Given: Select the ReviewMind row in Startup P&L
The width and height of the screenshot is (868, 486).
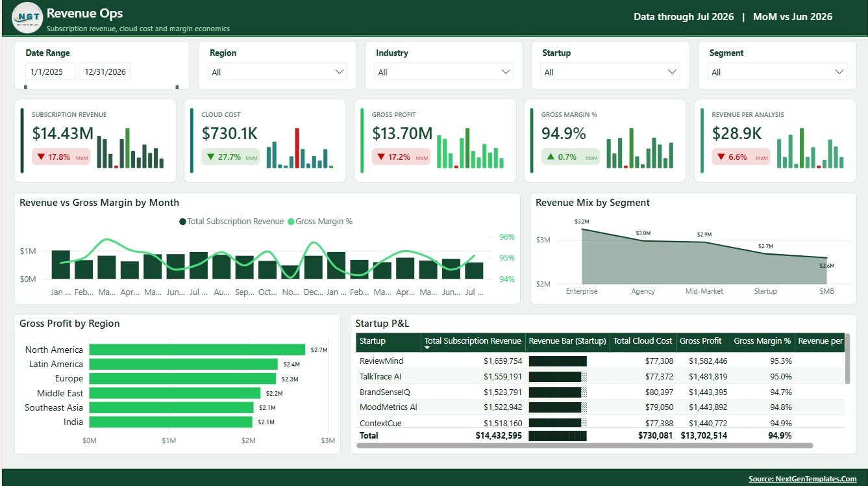Looking at the screenshot, I should [x=601, y=361].
